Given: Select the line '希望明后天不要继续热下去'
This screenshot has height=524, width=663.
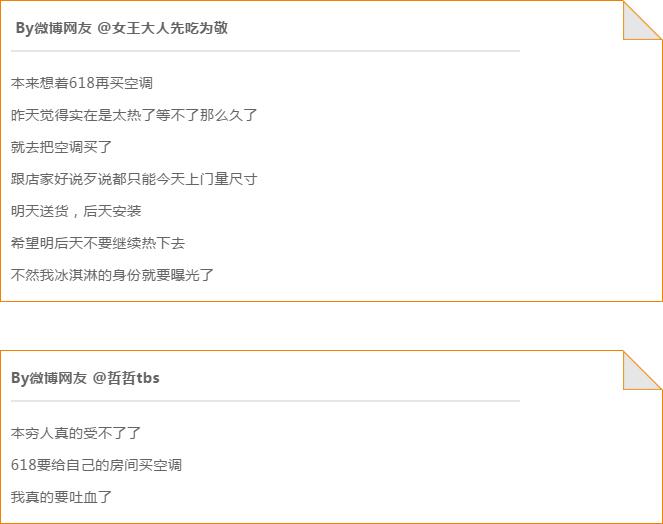Looking at the screenshot, I should pyautogui.click(x=98, y=243).
